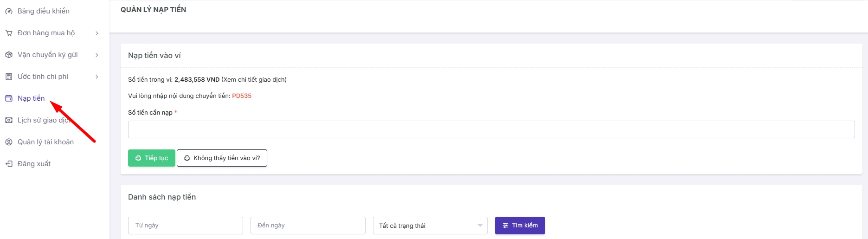Click the dashboard gauge icon in sidebar
This screenshot has height=239, width=868.
8,11
